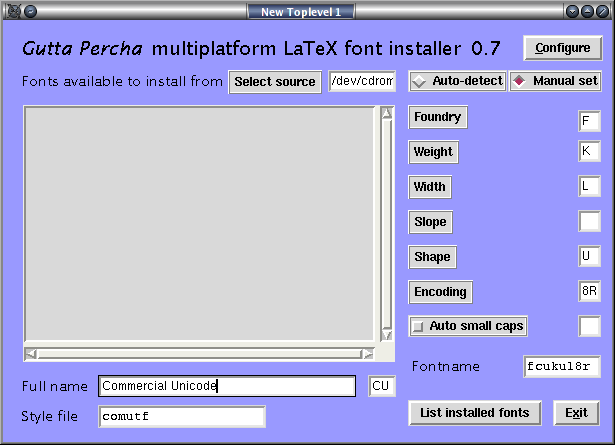Viewport: 615px width, 445px height.
Task: Click the Fontname entry field
Action: (561, 366)
